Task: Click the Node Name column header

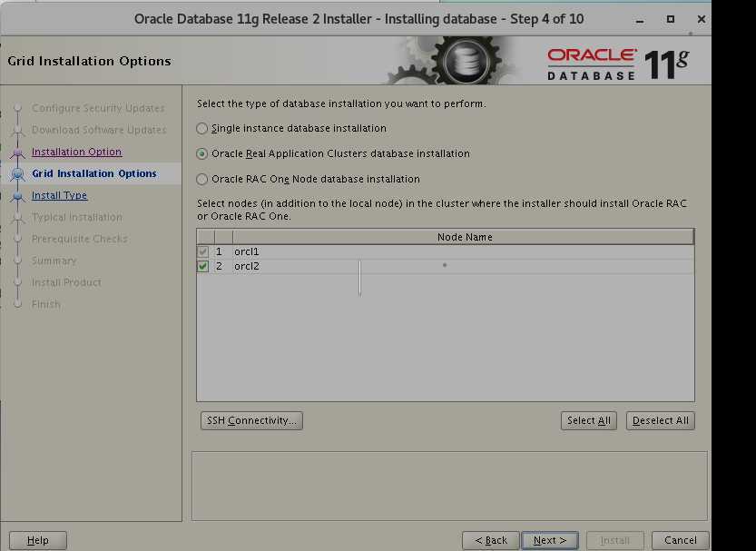Action: tap(464, 237)
